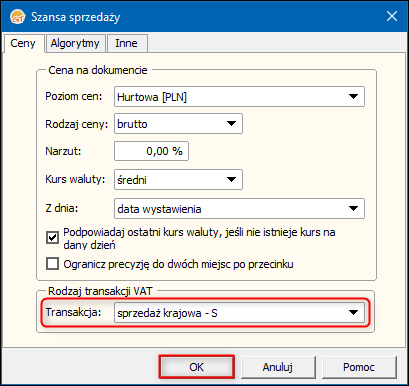
Task: Select the Ceny tab
Action: pyautogui.click(x=23, y=43)
